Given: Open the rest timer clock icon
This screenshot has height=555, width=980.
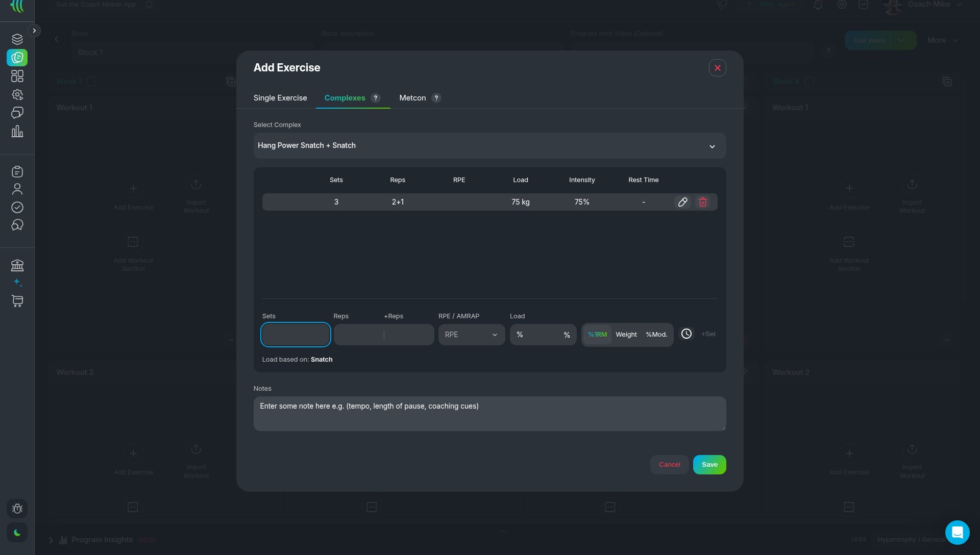Looking at the screenshot, I should point(687,334).
